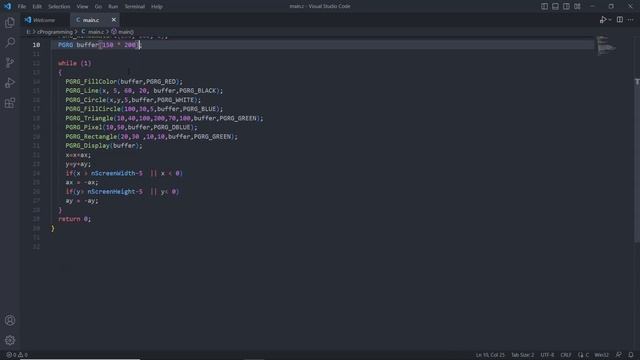Open the Terminal menu
The height and width of the screenshot is (360, 640).
135,7
